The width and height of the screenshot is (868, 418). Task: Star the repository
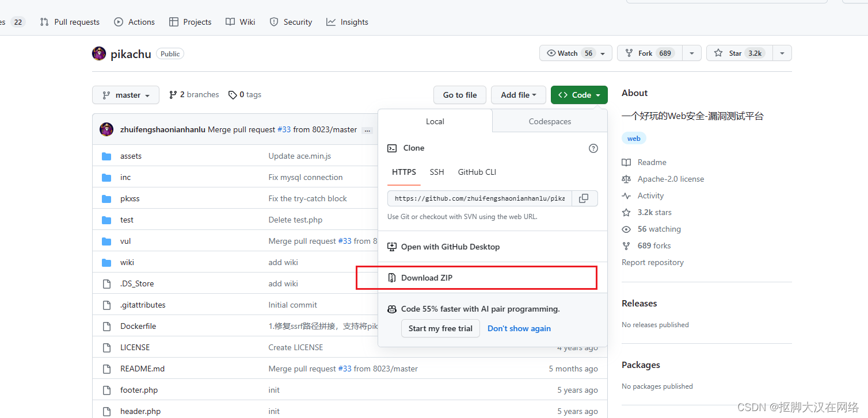click(x=739, y=53)
